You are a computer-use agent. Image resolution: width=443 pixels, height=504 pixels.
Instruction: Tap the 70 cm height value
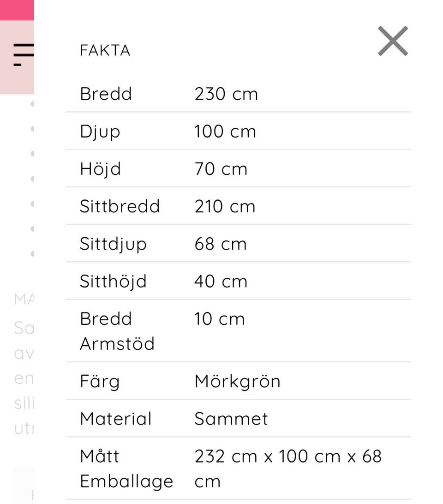point(221,168)
